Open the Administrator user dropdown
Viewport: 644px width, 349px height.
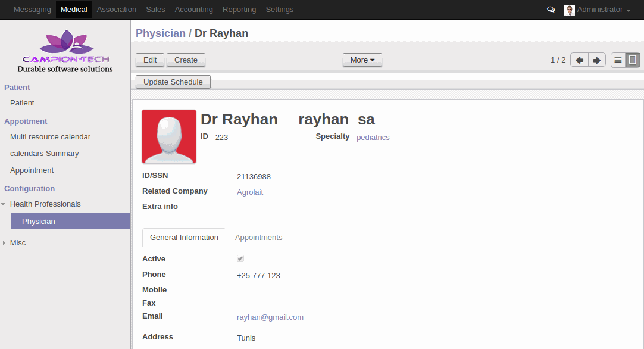tap(604, 10)
